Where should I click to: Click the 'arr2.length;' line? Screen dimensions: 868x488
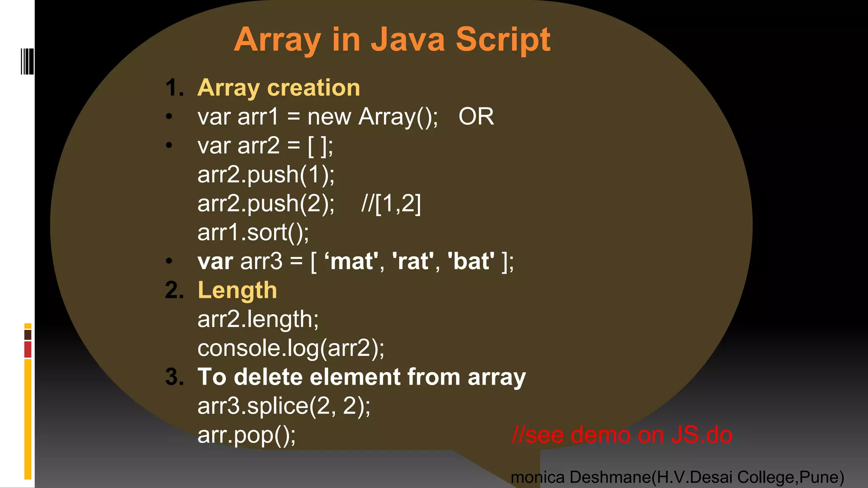(x=258, y=319)
